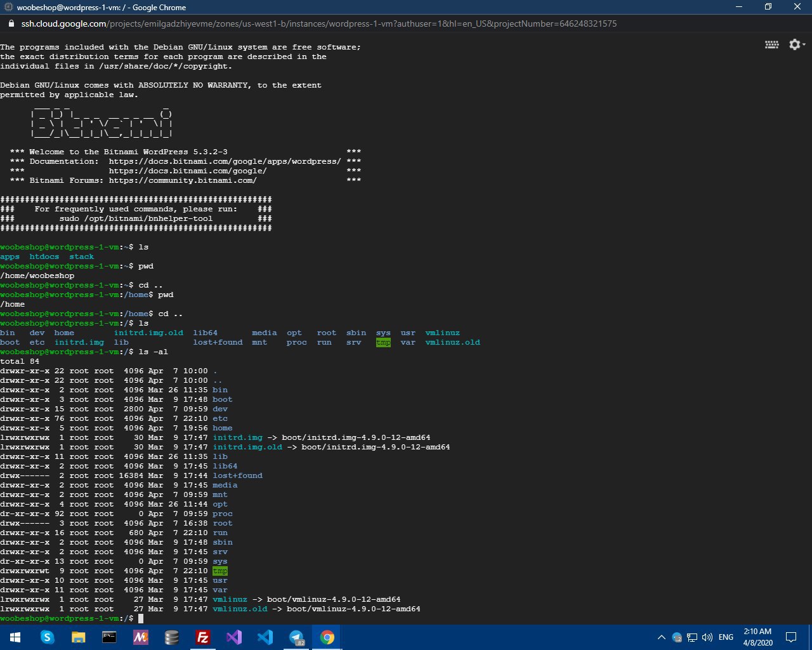Click 'sudo /opt/bitnami/bnhelper-tool' in the banner
The image size is (812, 650).
coord(136,218)
